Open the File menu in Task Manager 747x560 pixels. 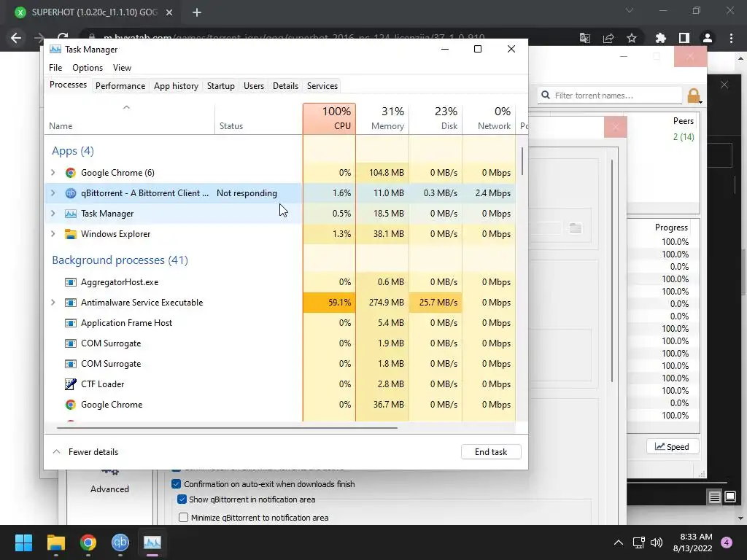tap(55, 68)
